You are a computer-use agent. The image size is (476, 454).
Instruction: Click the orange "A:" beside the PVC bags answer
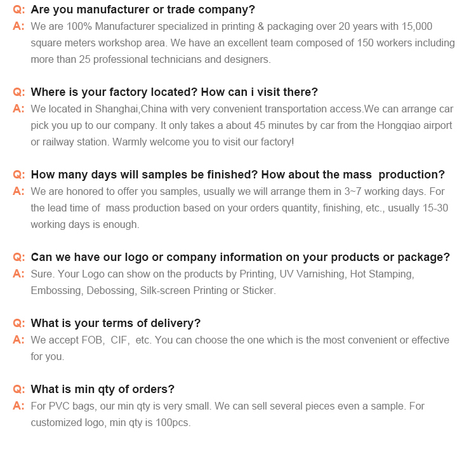19,406
